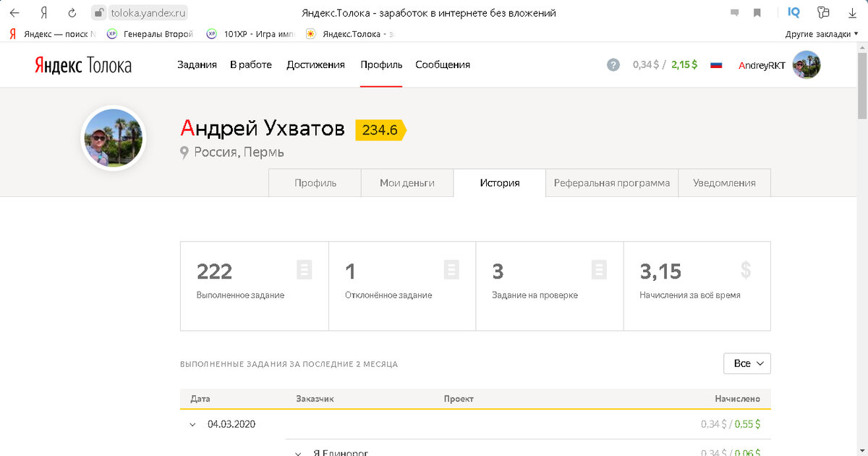Open the help question mark icon
The image size is (868, 456).
click(x=613, y=64)
